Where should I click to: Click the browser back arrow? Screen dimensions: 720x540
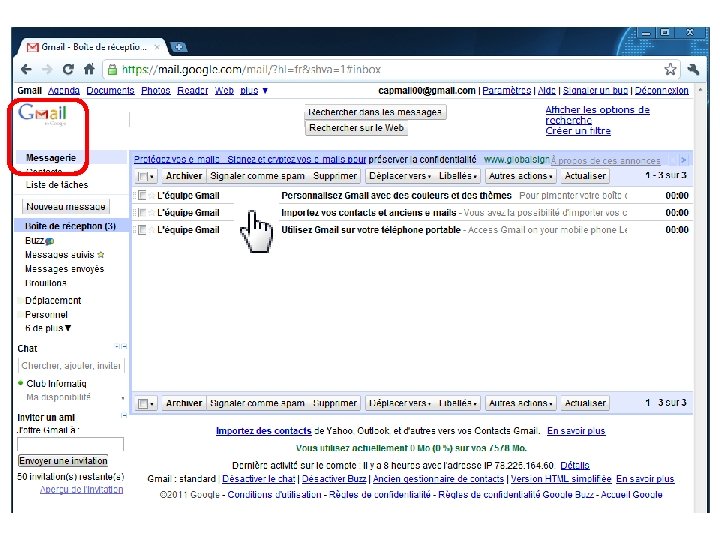coord(26,69)
